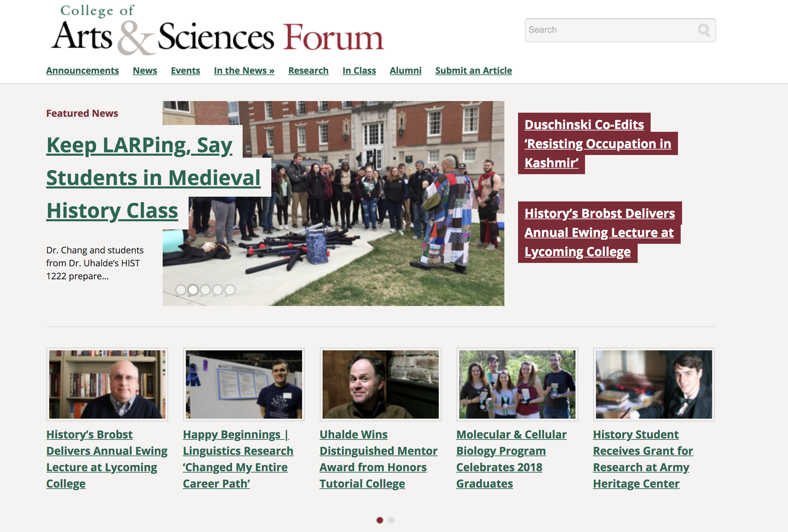
Task: Open the Announcements menu item
Action: click(83, 71)
